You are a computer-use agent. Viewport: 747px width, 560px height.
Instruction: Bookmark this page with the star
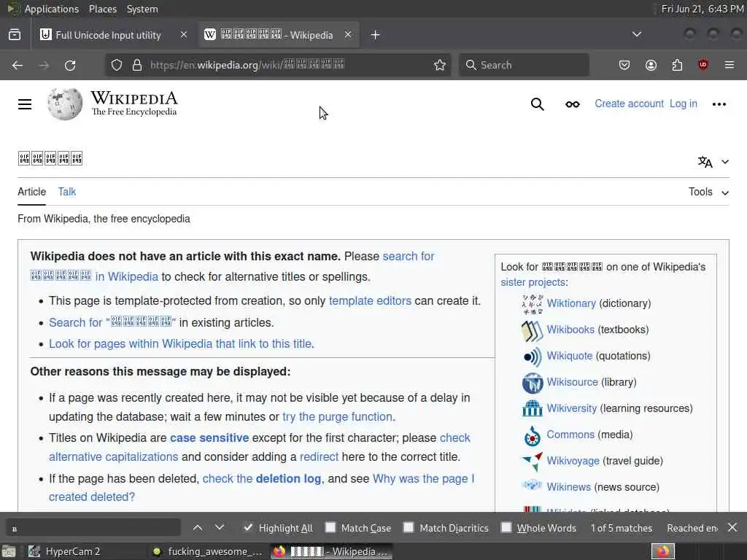(440, 65)
